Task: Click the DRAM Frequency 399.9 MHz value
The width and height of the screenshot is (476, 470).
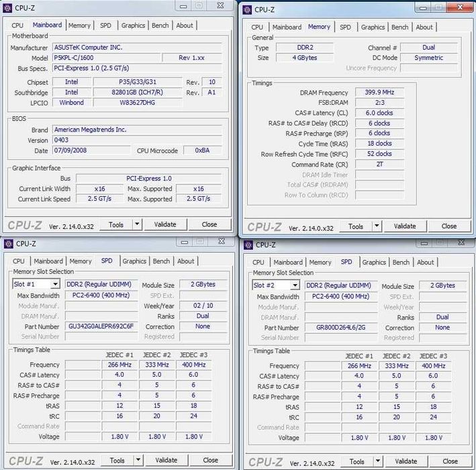Action: coord(379,92)
